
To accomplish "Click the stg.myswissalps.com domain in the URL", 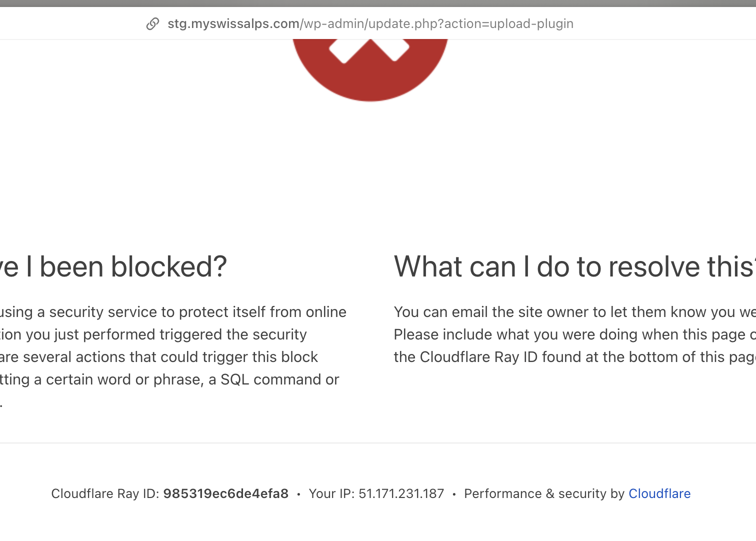I will click(x=233, y=23).
